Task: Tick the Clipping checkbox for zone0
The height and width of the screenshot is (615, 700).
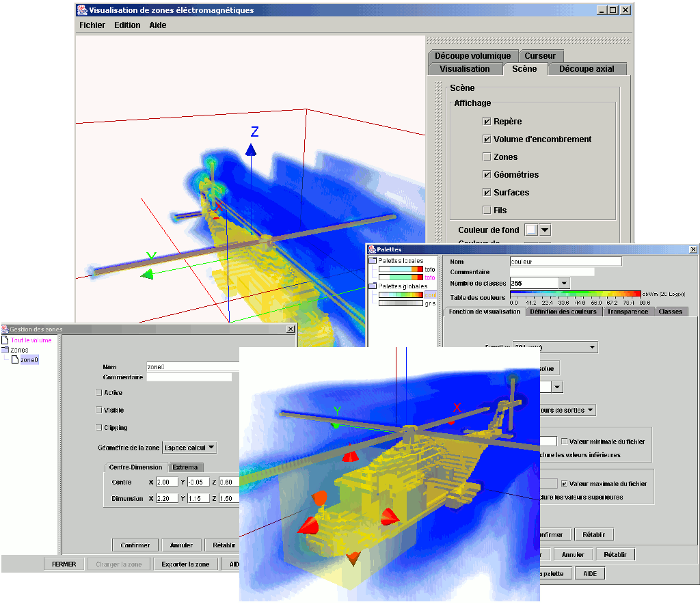Action: tap(99, 428)
